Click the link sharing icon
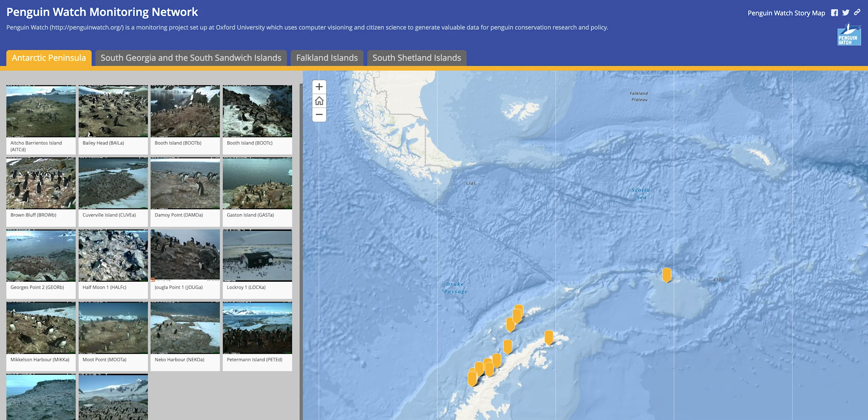868x420 pixels. (x=857, y=13)
